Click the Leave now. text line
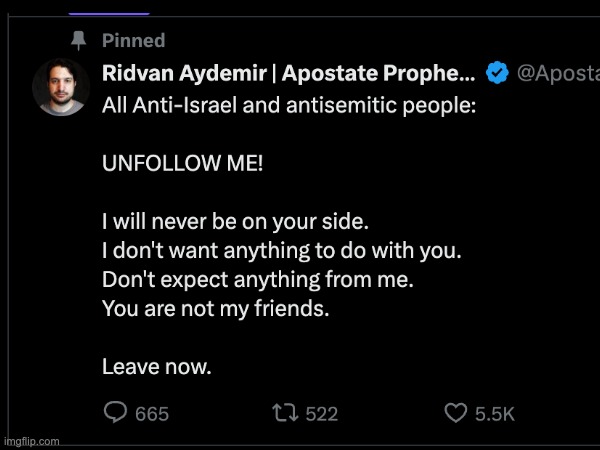This screenshot has width=600, height=450. pos(157,367)
